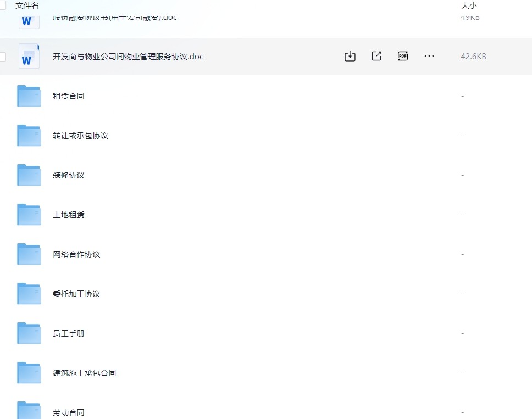This screenshot has width=532, height=419.
Task: Open the 劳动合同 folder icon
Action: pyautogui.click(x=29, y=411)
